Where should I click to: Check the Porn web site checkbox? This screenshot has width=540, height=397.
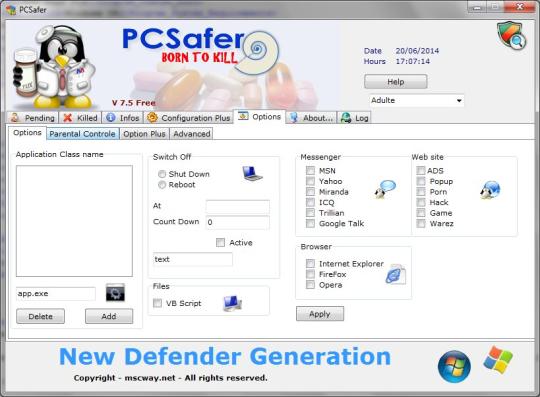(x=421, y=191)
